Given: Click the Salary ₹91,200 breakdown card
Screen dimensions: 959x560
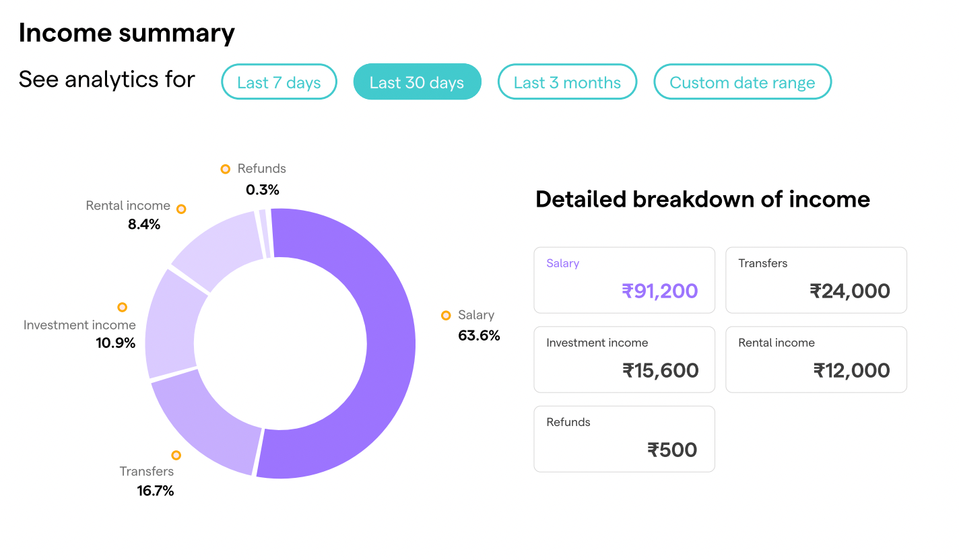Looking at the screenshot, I should click(624, 280).
